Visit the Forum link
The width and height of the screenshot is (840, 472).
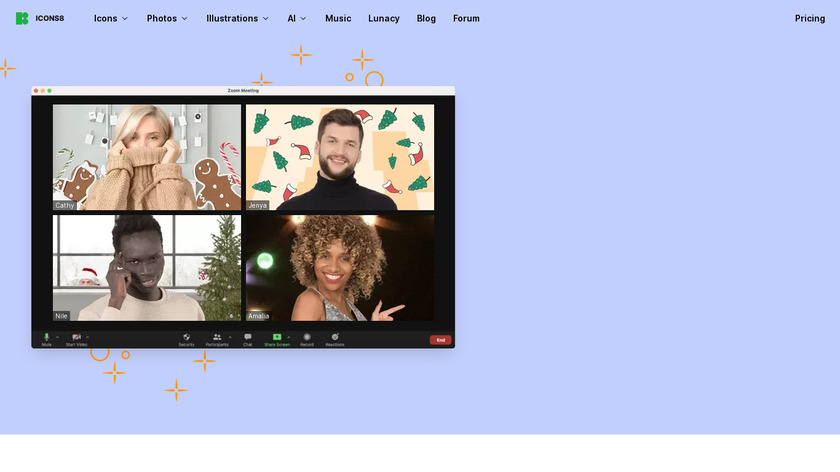click(x=466, y=18)
